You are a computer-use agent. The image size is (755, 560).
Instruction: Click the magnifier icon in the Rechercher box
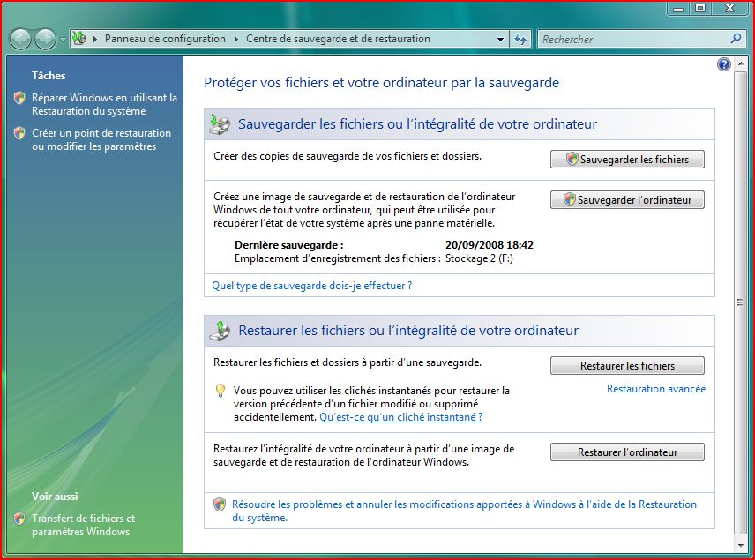(736, 39)
